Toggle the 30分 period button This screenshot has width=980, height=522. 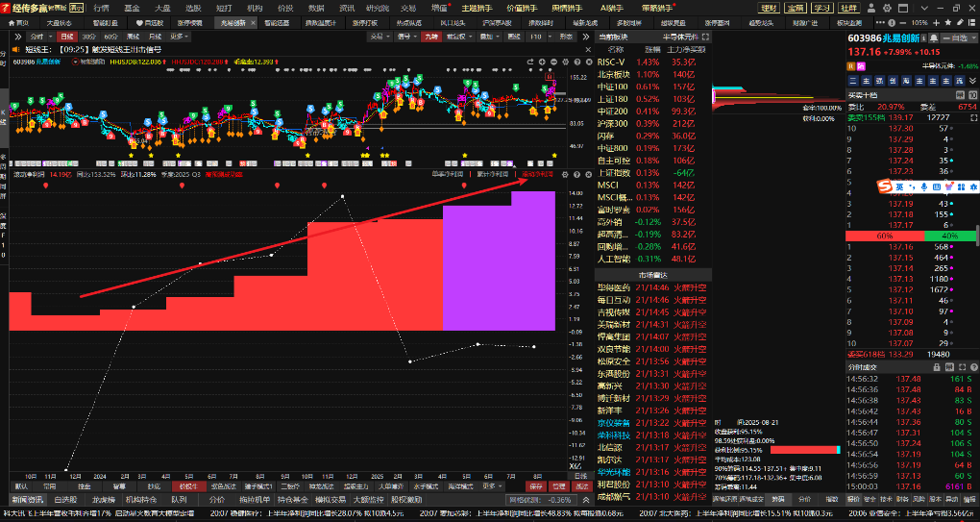[x=88, y=37]
